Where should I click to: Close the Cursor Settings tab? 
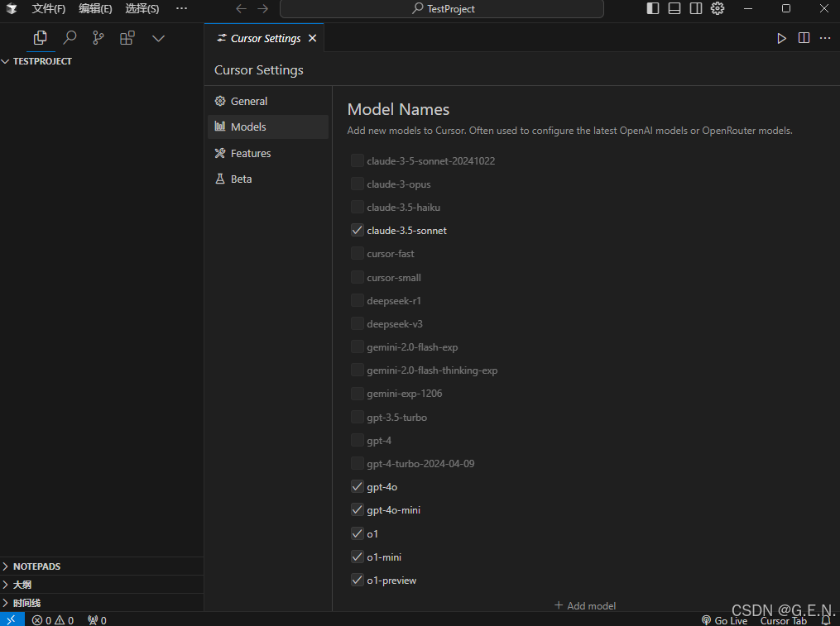312,39
